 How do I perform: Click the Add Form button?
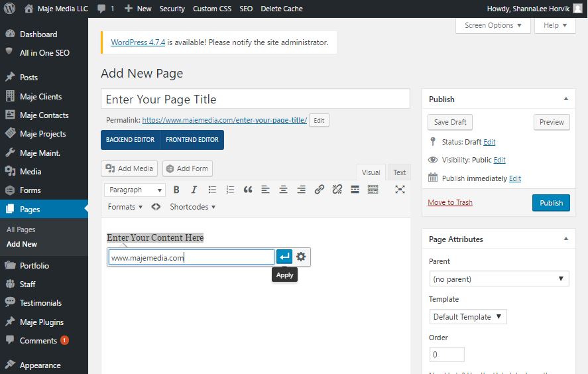(188, 169)
